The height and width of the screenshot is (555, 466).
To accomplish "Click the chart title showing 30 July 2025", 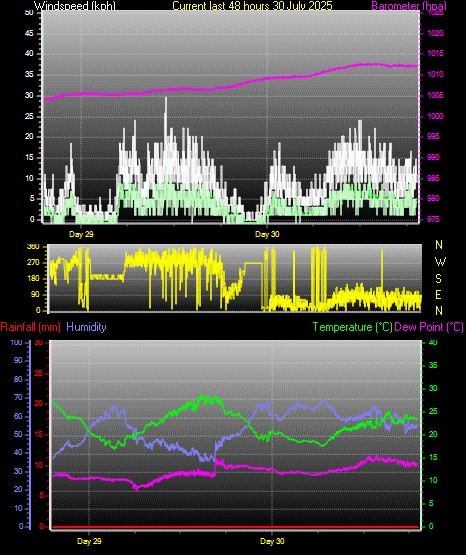I will 252,6.
